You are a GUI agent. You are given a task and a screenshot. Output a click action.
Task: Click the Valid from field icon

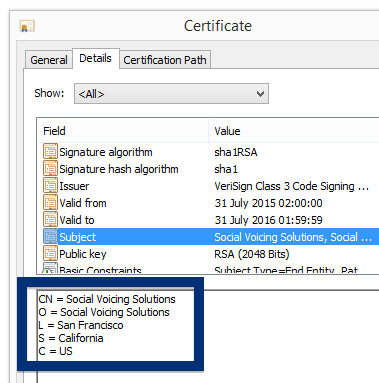pyautogui.click(x=50, y=203)
